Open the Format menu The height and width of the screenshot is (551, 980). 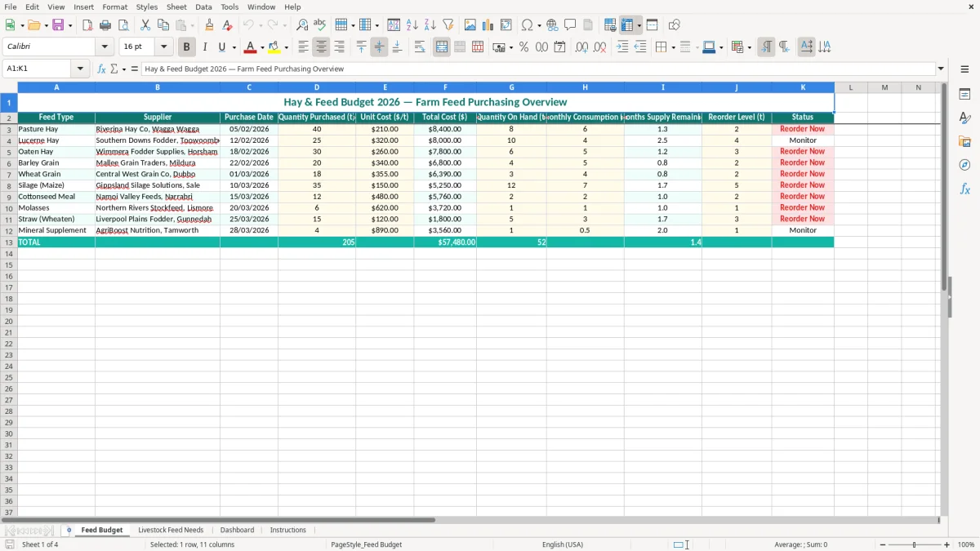click(114, 7)
